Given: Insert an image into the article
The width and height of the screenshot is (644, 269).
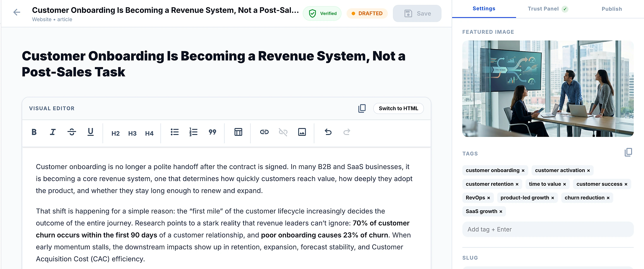Looking at the screenshot, I should click(x=302, y=132).
